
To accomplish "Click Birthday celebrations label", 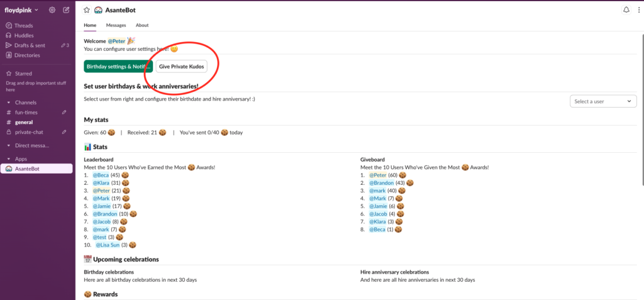I will (109, 272).
